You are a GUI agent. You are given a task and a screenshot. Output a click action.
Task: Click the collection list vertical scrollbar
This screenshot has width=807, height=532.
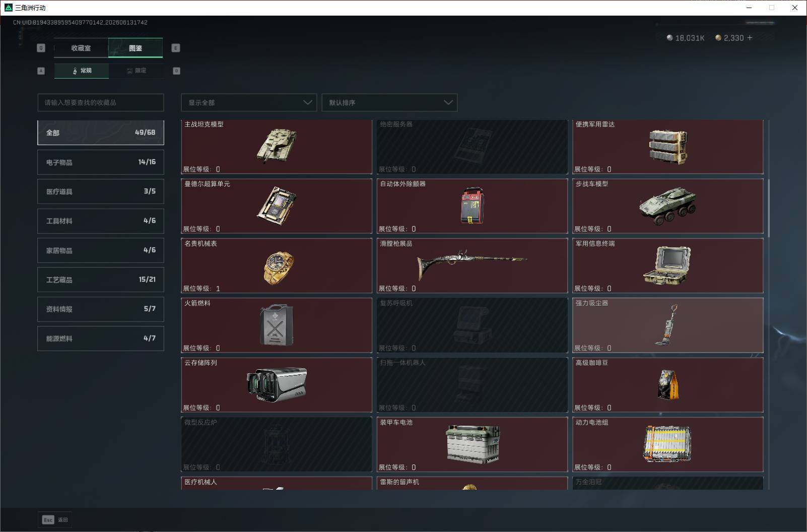click(x=768, y=207)
